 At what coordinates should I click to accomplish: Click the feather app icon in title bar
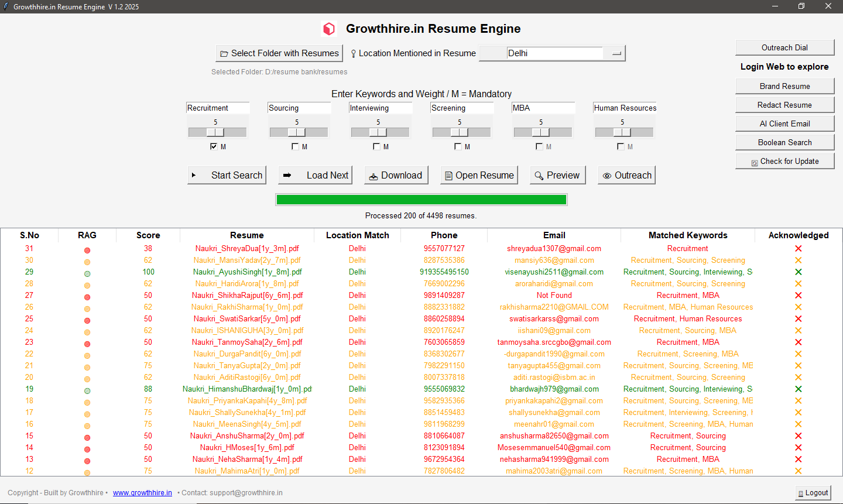click(6, 6)
